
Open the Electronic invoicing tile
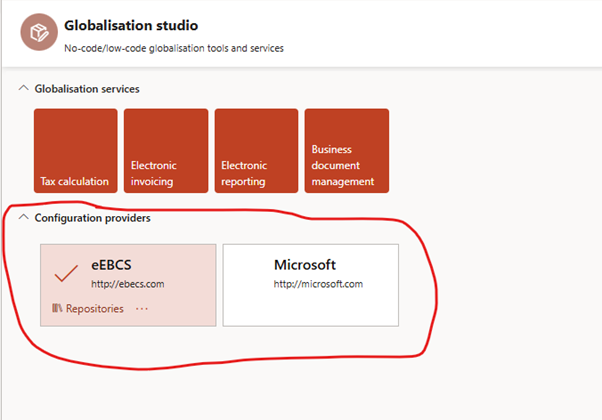point(166,150)
